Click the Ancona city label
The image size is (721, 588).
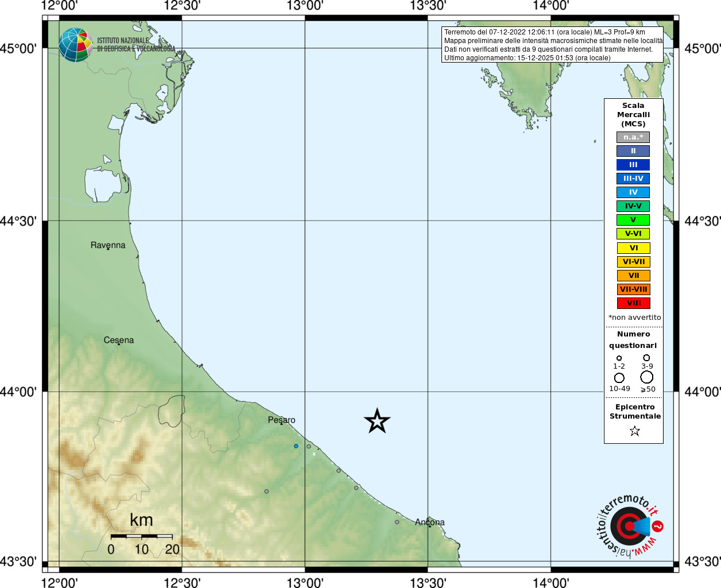tap(430, 522)
